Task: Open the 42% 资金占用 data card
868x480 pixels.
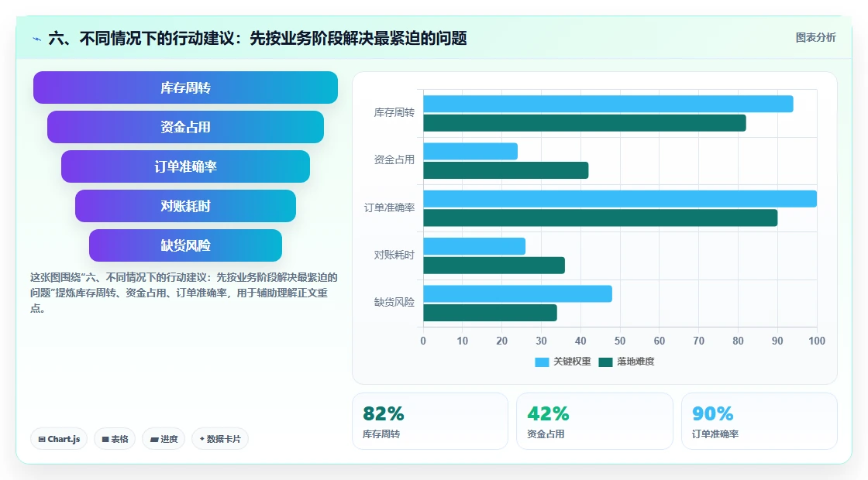Action: (594, 421)
